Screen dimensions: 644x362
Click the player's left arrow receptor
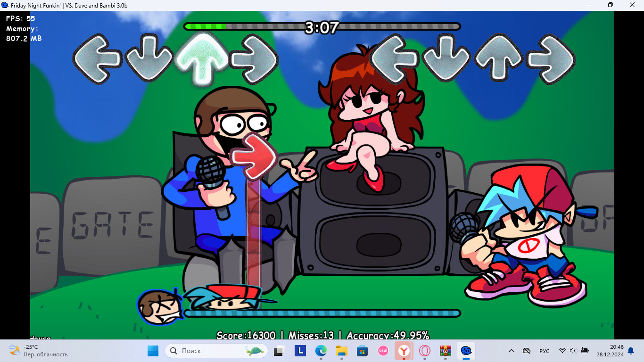[x=395, y=59]
